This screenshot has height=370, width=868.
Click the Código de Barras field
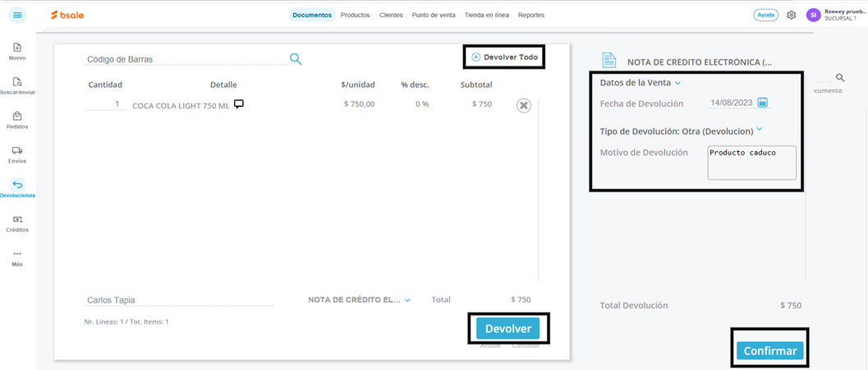click(x=186, y=59)
